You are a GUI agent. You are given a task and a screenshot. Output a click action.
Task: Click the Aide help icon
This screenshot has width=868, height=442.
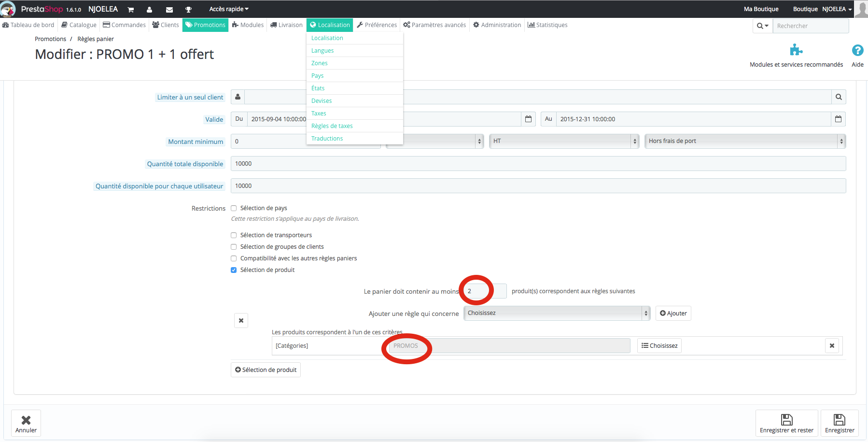(x=857, y=50)
